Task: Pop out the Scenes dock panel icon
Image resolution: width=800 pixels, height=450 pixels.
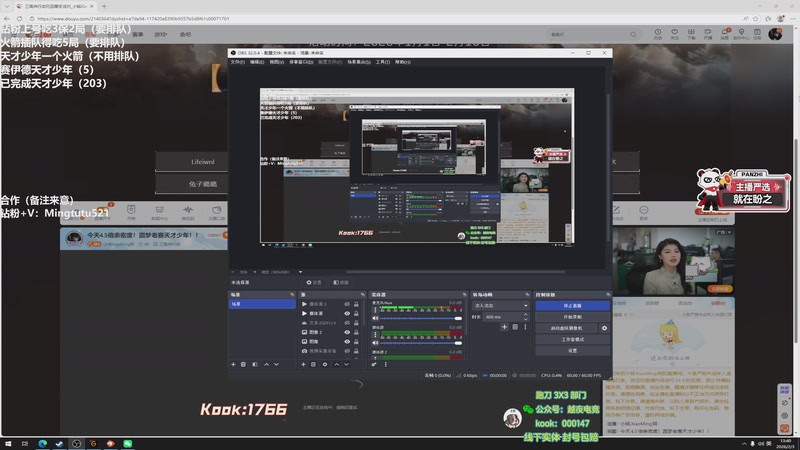Action: pos(292,295)
